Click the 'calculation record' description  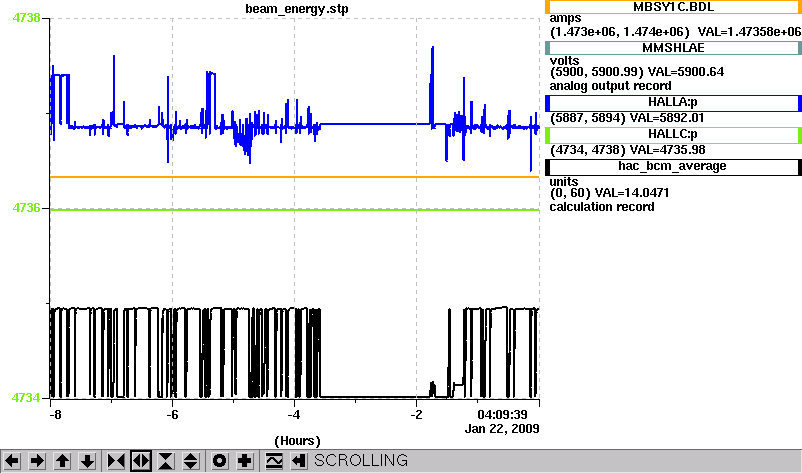point(602,207)
